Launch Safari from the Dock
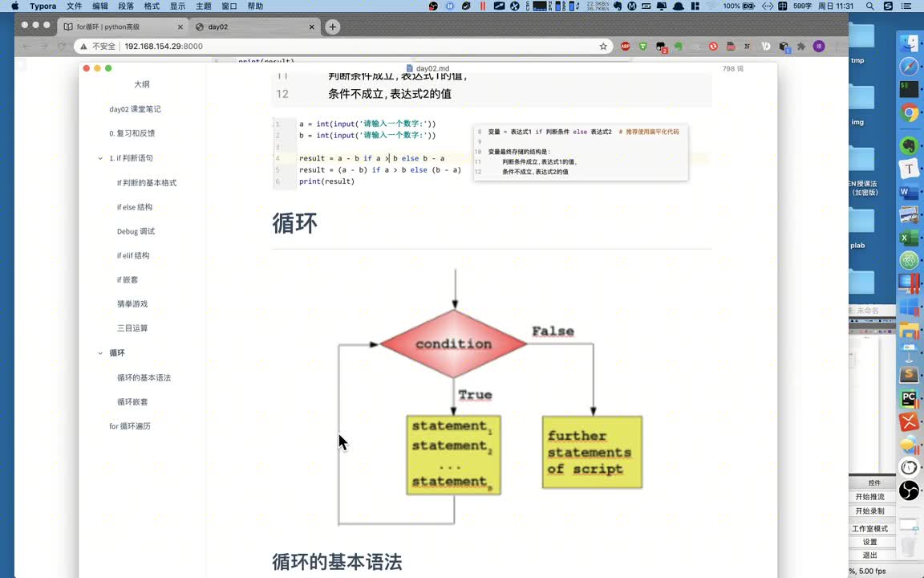 [x=910, y=67]
